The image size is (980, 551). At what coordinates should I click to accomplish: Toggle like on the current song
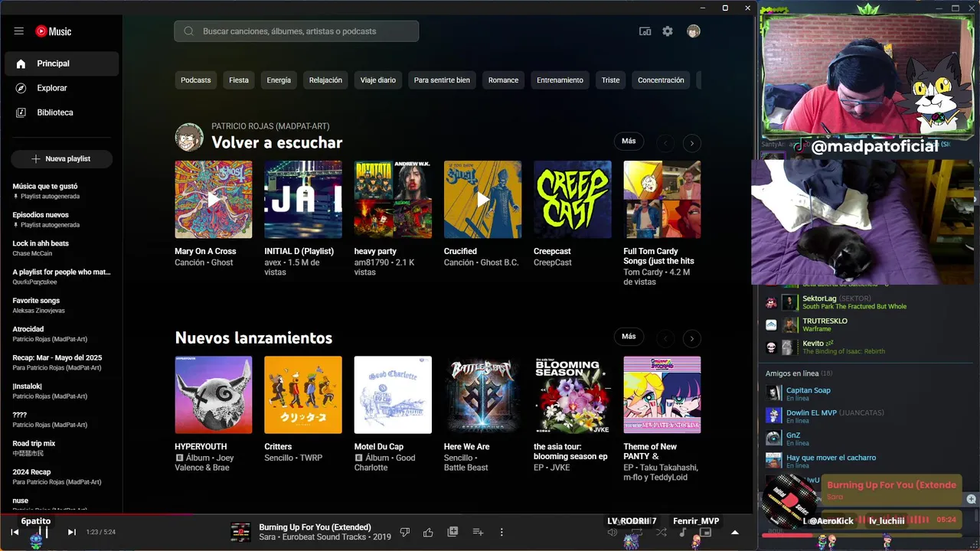(x=429, y=532)
